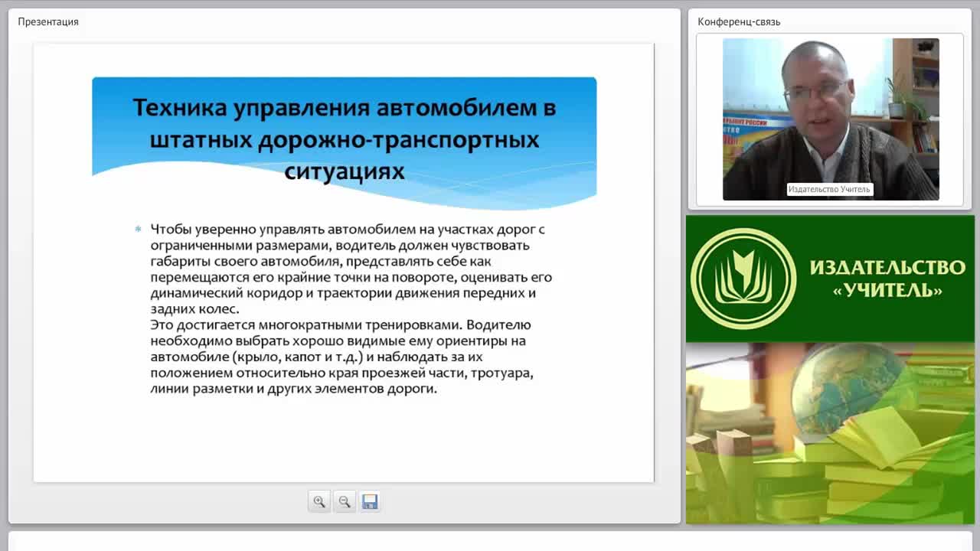This screenshot has width=980, height=551.
Task: Click the 'Конференц-связь' panel title
Action: [739, 21]
